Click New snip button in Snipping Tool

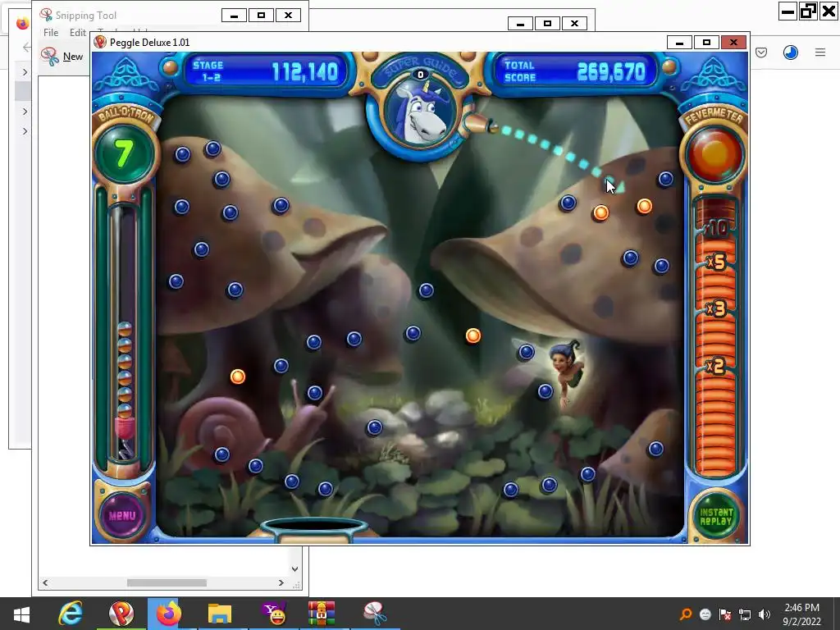pyautogui.click(x=62, y=57)
